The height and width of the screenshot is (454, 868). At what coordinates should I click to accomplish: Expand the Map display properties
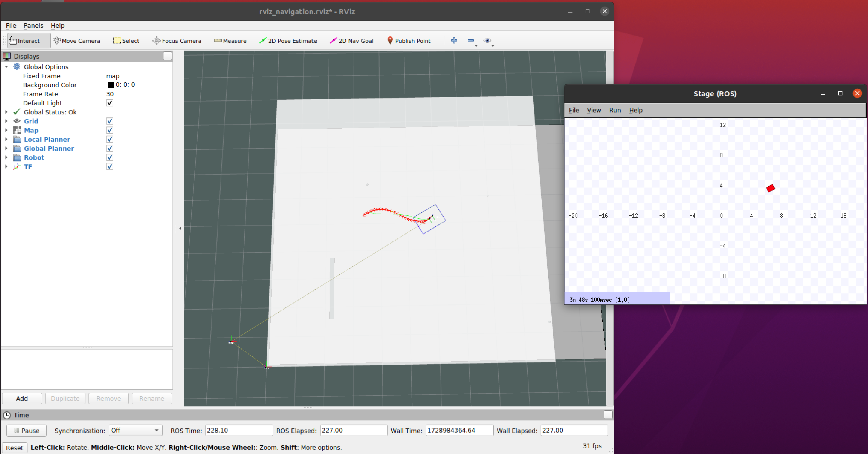6,130
